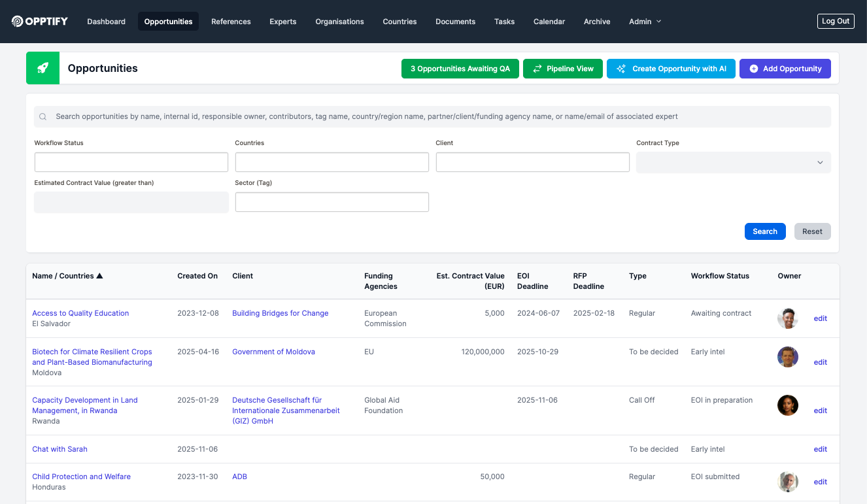Switch to Pipeline View
The width and height of the screenshot is (867, 504).
[562, 69]
